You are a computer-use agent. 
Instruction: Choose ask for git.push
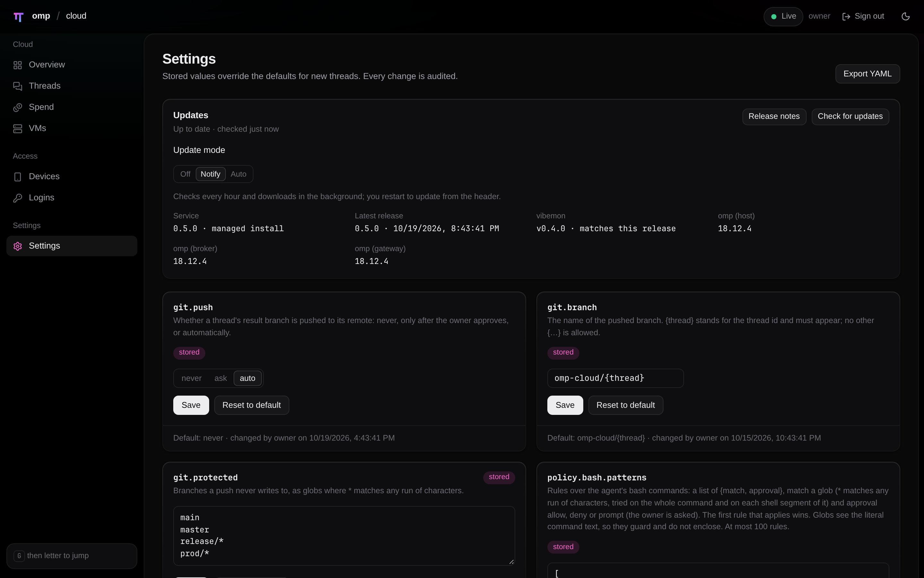tap(220, 378)
